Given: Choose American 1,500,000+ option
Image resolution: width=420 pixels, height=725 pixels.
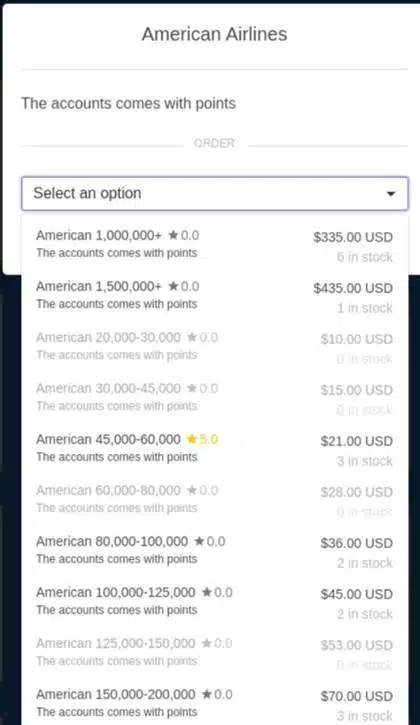Looking at the screenshot, I should [215, 295].
